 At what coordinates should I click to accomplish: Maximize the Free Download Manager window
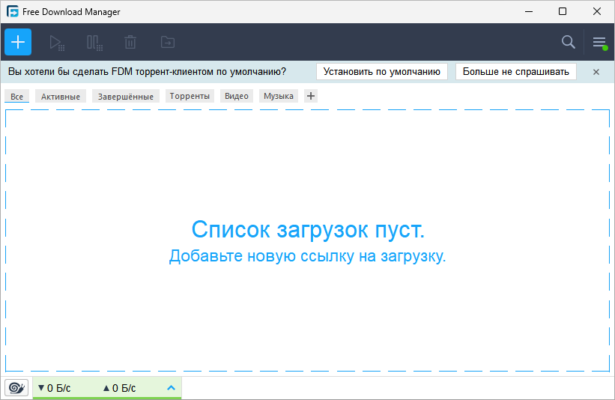tap(562, 11)
